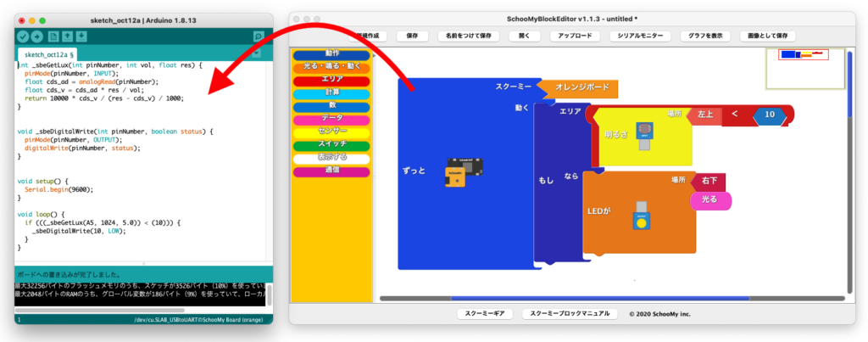
Task: Click the © 2020 SchooMy inc. text
Action: click(659, 314)
